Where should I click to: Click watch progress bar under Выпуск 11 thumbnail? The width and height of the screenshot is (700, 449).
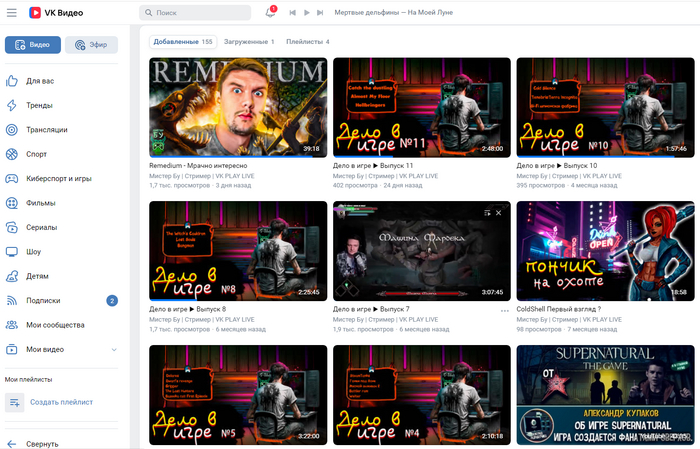click(x=422, y=157)
